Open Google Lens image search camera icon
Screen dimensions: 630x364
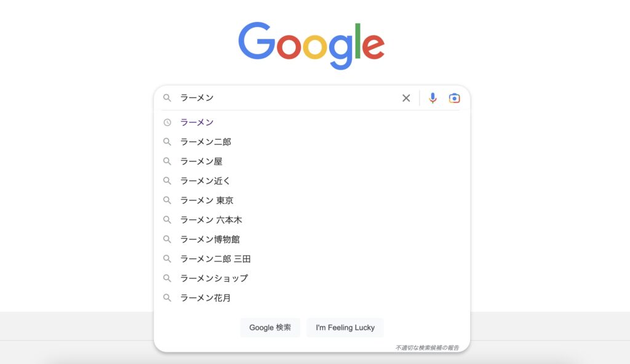454,98
